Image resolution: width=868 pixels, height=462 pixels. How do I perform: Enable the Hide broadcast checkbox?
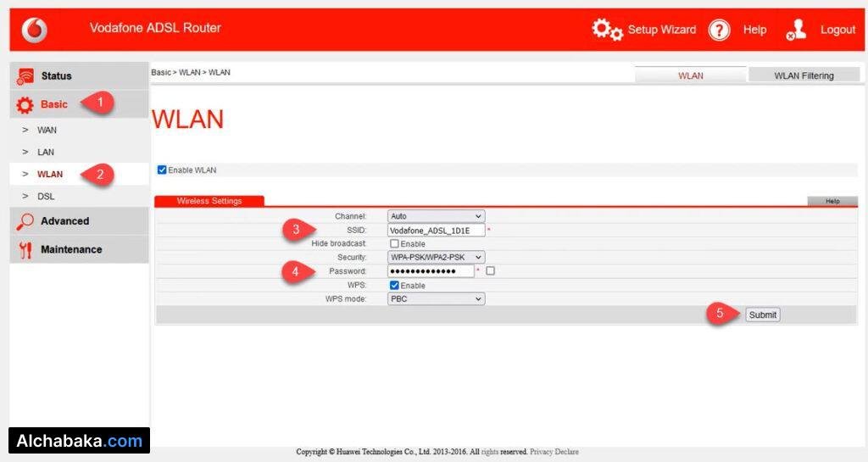[x=394, y=244]
